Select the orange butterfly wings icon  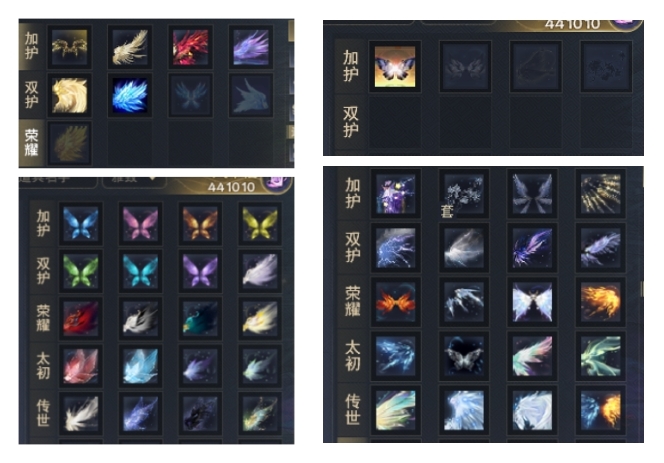[200, 224]
